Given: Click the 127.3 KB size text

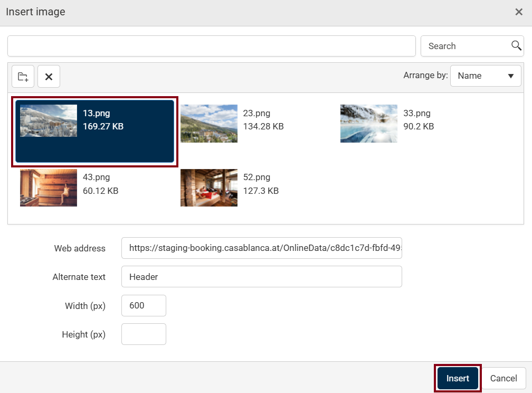Looking at the screenshot, I should (261, 191).
